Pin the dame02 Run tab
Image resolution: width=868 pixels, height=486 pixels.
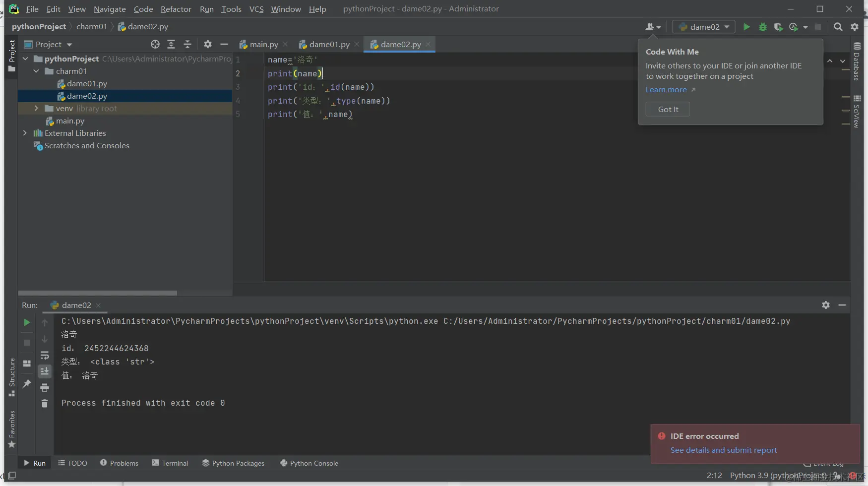tap(27, 384)
